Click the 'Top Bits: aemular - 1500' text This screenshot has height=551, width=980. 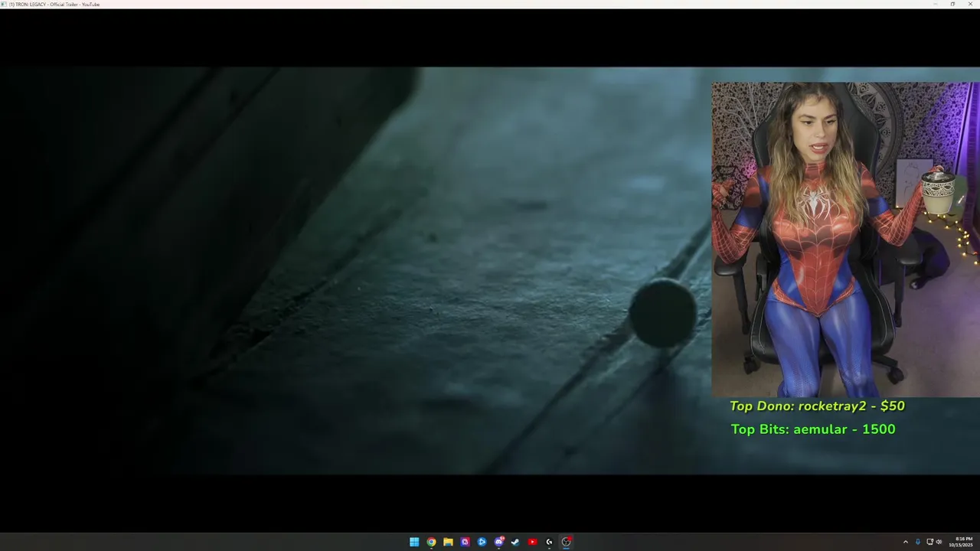click(813, 429)
